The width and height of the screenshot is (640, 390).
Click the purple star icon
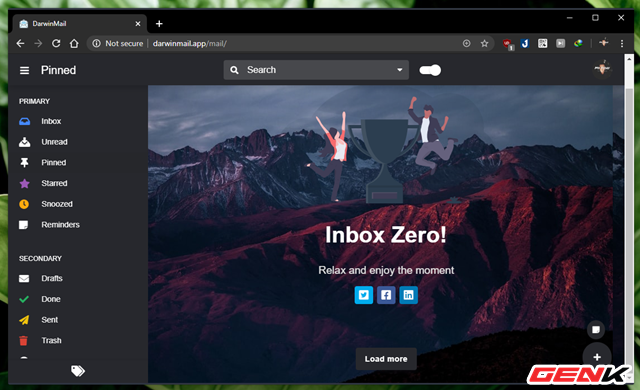(x=24, y=183)
